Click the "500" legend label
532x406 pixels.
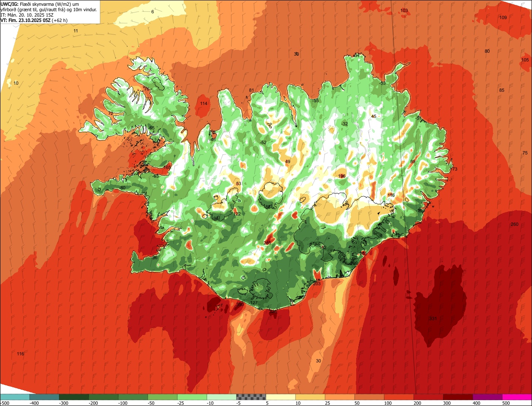[x=506, y=403]
